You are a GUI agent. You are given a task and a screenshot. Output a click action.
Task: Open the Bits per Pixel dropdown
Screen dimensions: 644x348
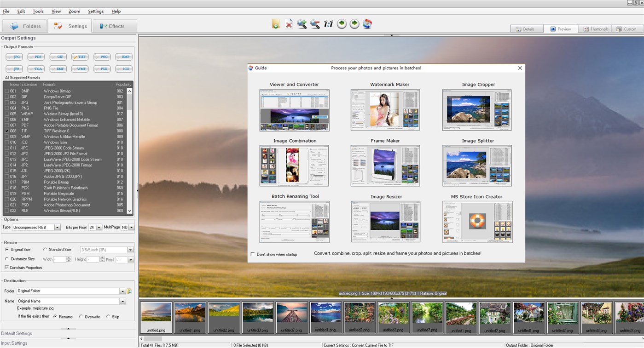pyautogui.click(x=99, y=227)
